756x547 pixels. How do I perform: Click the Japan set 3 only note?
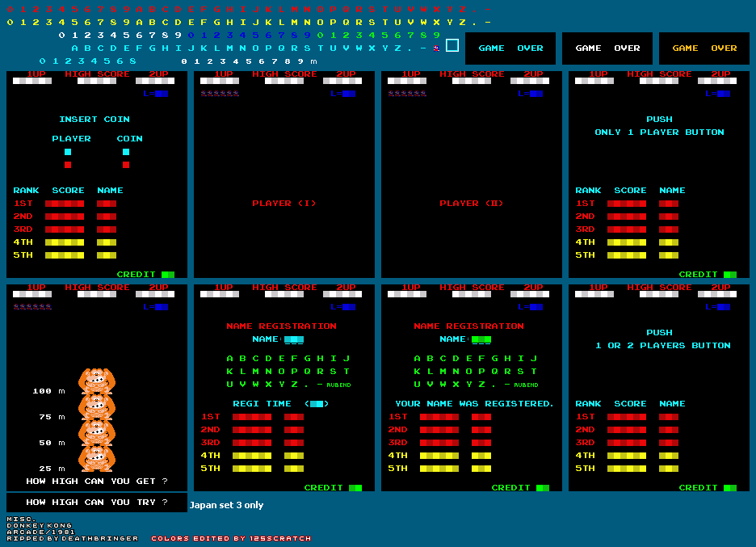point(226,505)
